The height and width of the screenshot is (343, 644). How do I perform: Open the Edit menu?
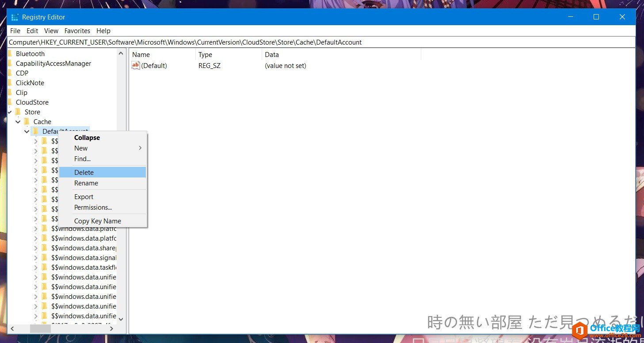click(32, 30)
